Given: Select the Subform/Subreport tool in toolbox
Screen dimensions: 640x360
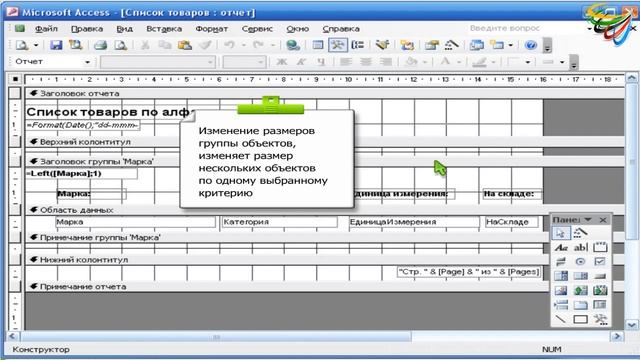Looking at the screenshot, I should tap(600, 304).
